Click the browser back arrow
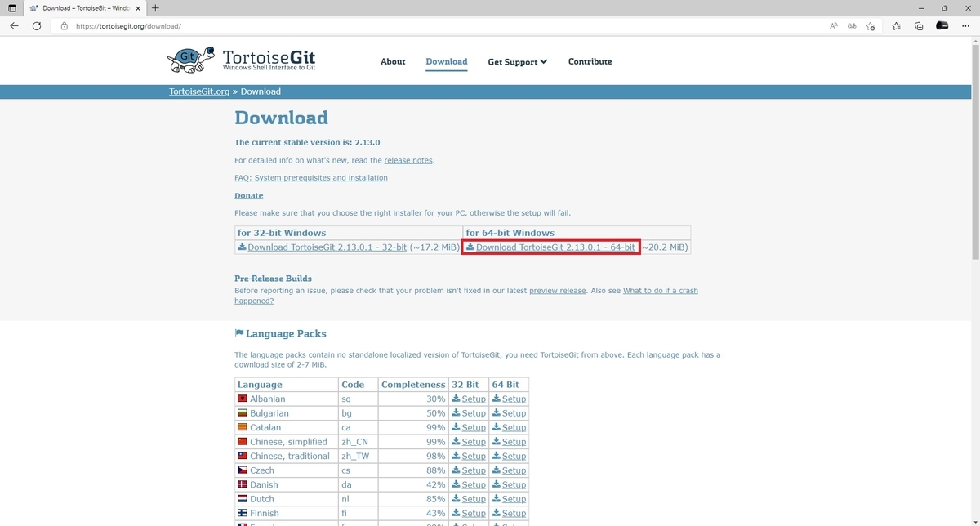 (14, 26)
